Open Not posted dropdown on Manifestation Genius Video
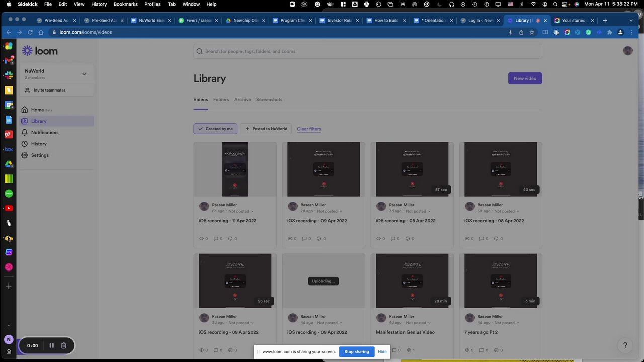The height and width of the screenshot is (362, 644). click(x=418, y=323)
